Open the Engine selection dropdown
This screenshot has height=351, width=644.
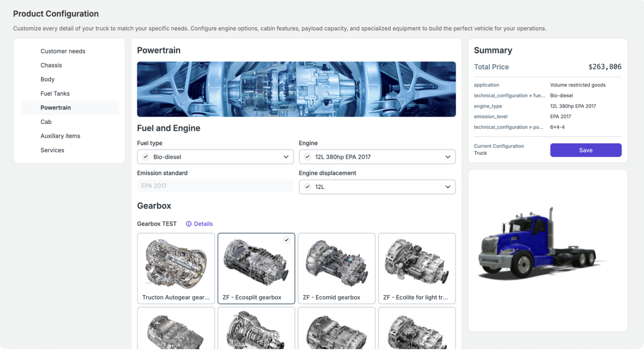click(448, 157)
